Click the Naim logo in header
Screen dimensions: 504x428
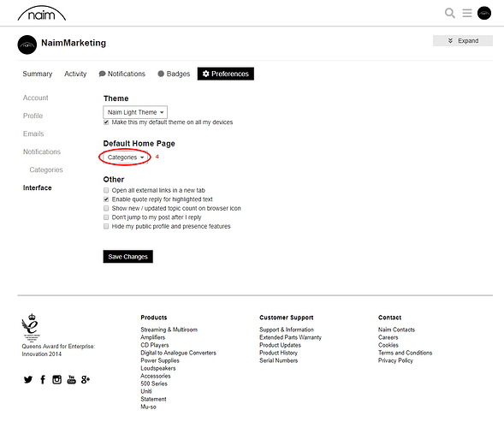click(41, 13)
